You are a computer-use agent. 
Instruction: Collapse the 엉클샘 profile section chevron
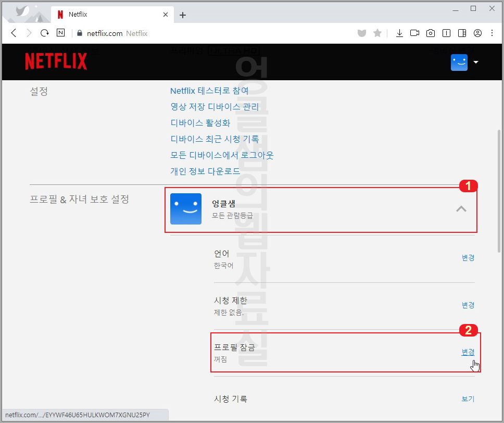pos(461,209)
